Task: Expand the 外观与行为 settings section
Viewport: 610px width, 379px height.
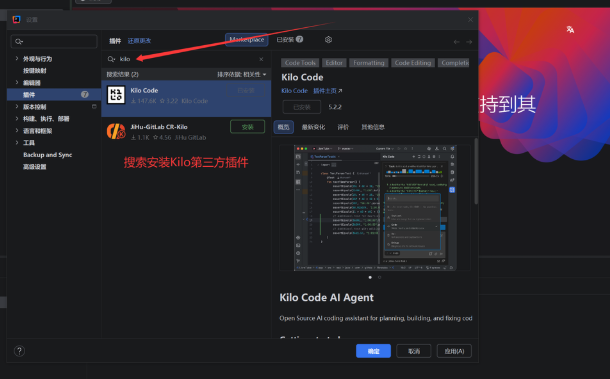Action: pyautogui.click(x=17, y=58)
